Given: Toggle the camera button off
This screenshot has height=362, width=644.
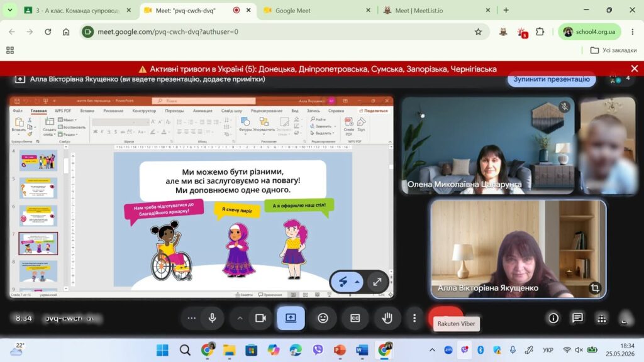Looking at the screenshot, I should tap(260, 318).
